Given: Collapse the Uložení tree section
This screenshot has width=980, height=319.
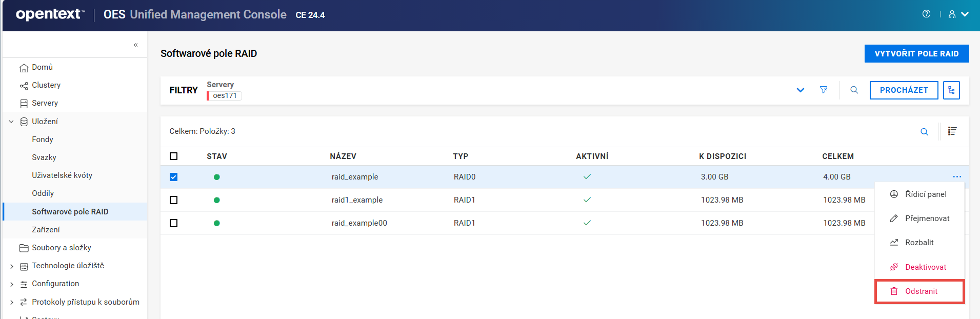Looking at the screenshot, I should pos(11,122).
